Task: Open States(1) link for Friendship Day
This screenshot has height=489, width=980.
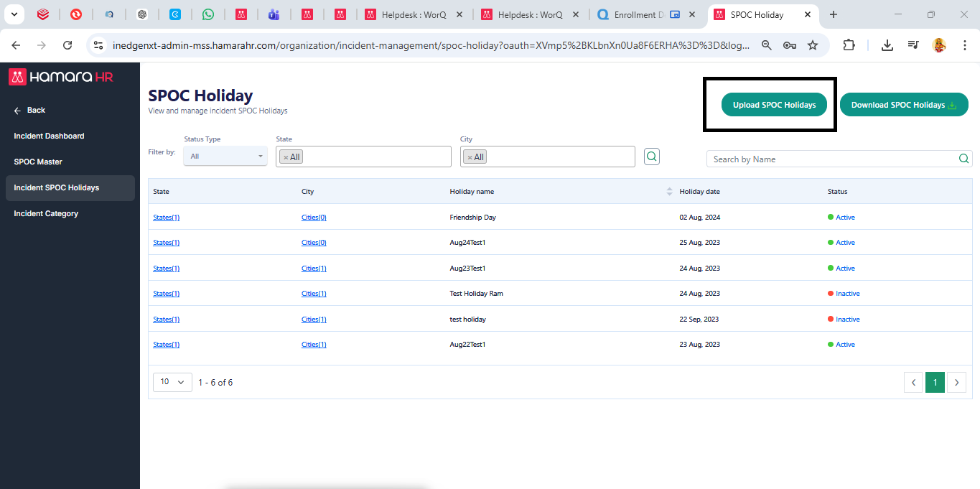Action: click(x=166, y=217)
